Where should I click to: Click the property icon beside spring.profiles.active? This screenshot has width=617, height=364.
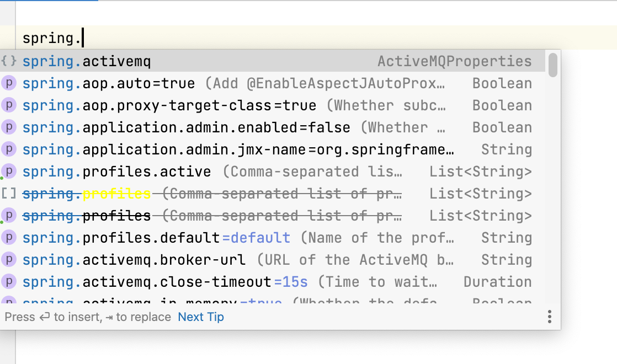point(9,172)
